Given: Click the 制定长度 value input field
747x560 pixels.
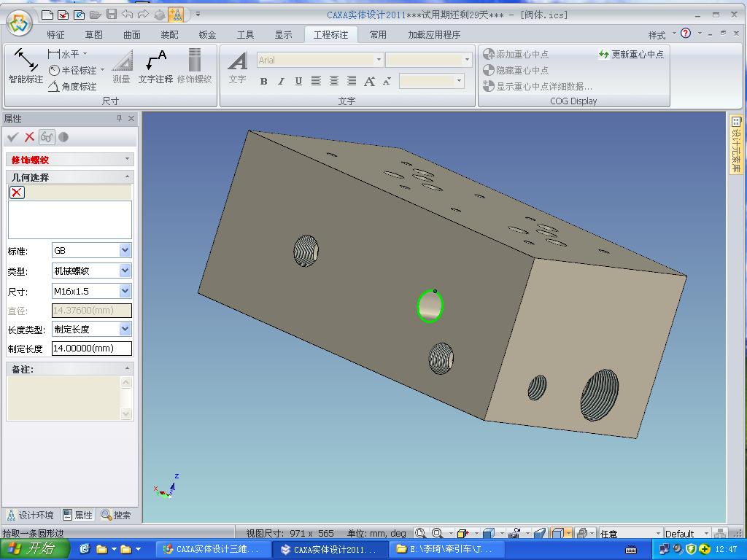Looking at the screenshot, I should pos(91,349).
